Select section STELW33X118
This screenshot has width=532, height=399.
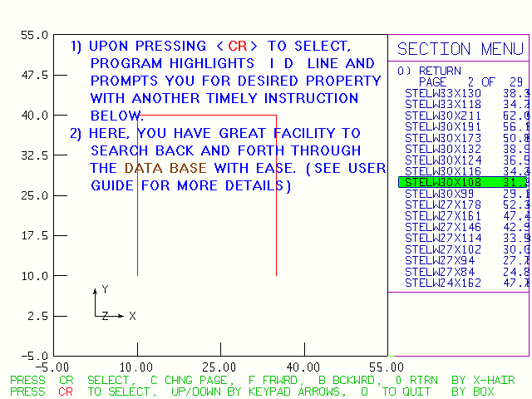point(443,104)
